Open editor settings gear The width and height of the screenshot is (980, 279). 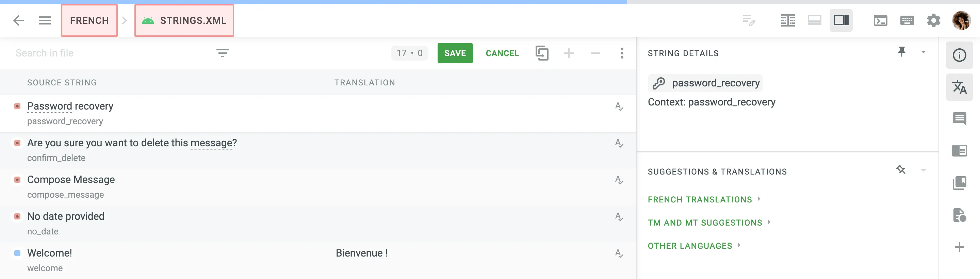point(934,20)
